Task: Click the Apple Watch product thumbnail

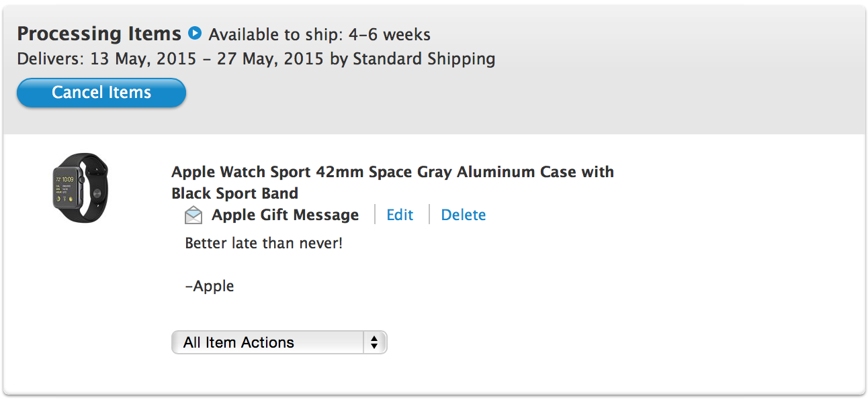Action: pos(81,188)
